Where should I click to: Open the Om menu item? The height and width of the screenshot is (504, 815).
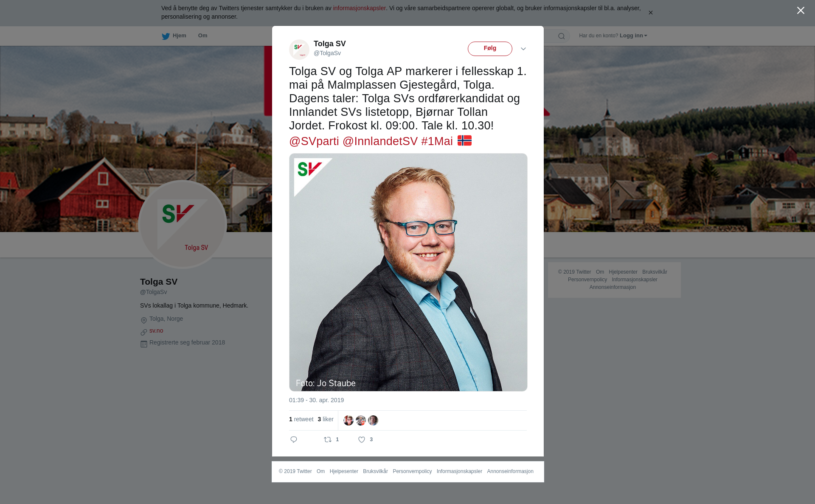[x=202, y=36]
